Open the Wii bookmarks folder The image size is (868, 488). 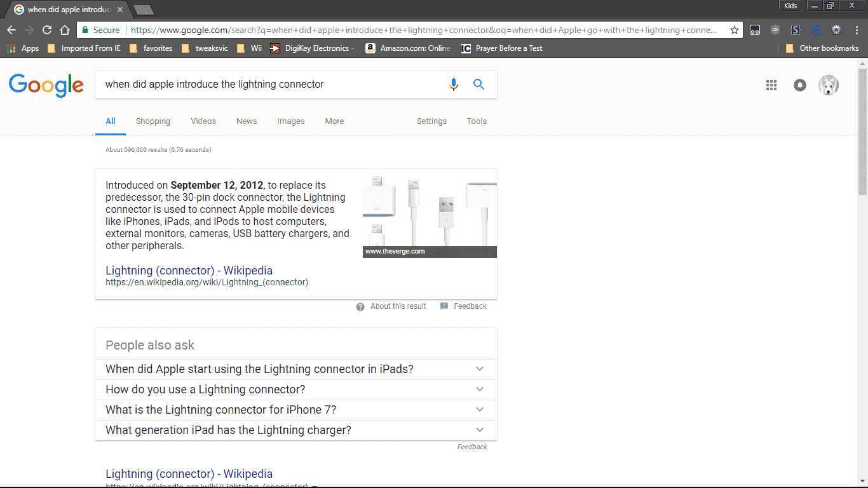(249, 48)
